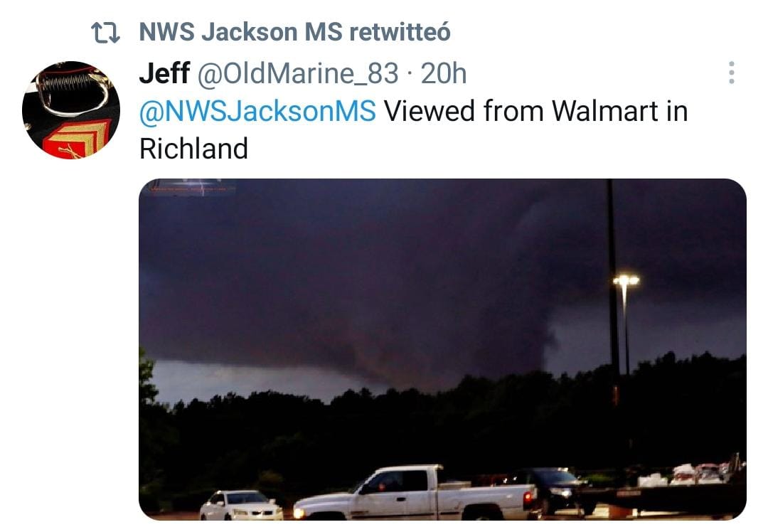The image size is (768, 532).
Task: Click the @OldMarine_83 handle
Action: [298, 75]
